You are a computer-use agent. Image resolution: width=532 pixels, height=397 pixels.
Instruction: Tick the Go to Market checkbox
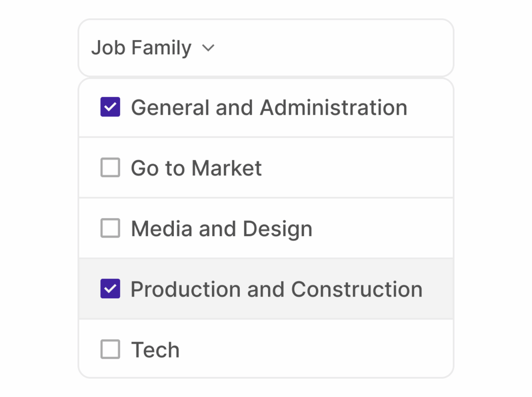pyautogui.click(x=110, y=167)
